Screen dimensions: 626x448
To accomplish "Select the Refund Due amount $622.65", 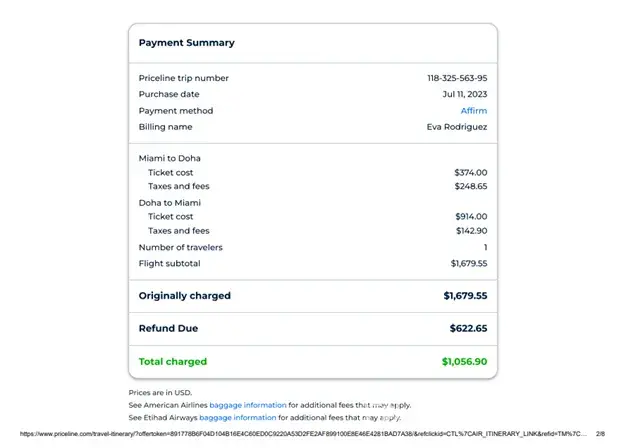I will [x=468, y=328].
